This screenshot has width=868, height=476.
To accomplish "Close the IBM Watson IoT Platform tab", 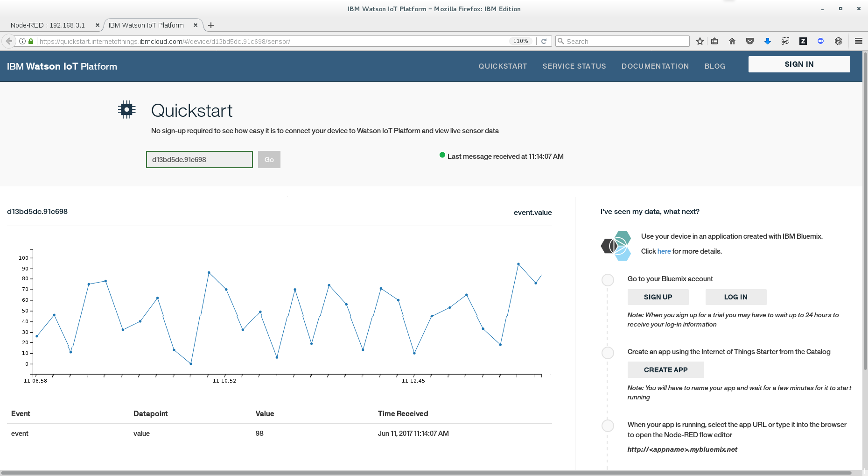I will click(x=196, y=25).
